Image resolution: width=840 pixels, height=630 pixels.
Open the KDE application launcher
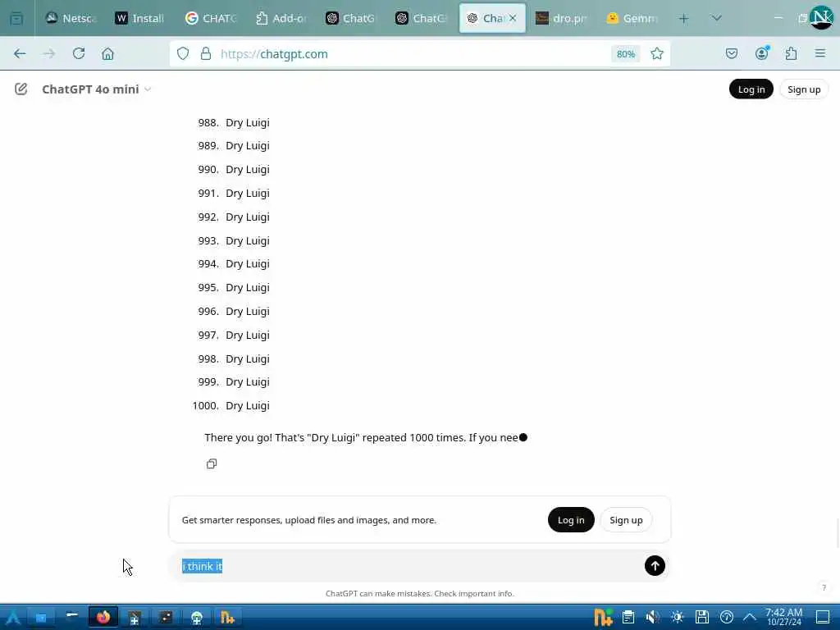click(12, 618)
